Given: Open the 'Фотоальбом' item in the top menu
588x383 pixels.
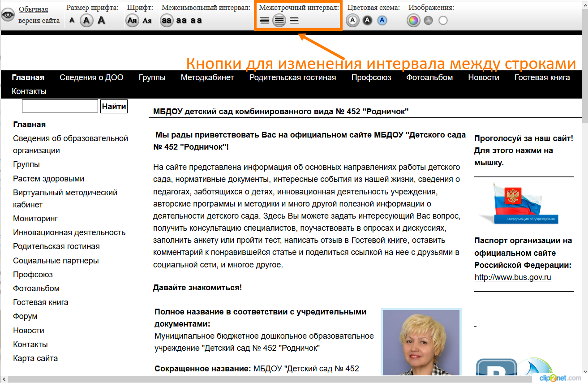Looking at the screenshot, I should [429, 77].
